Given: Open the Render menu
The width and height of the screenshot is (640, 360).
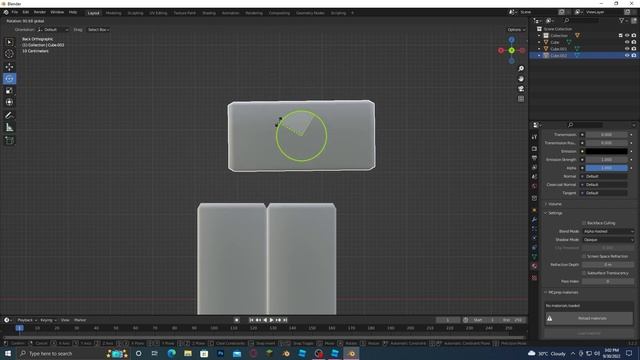Looking at the screenshot, I should pyautogui.click(x=40, y=13).
